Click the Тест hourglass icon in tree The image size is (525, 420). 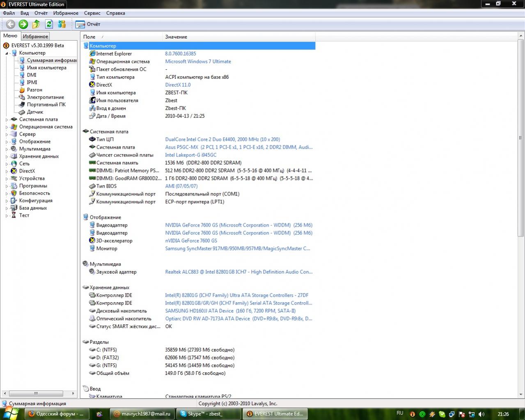pyautogui.click(x=14, y=216)
